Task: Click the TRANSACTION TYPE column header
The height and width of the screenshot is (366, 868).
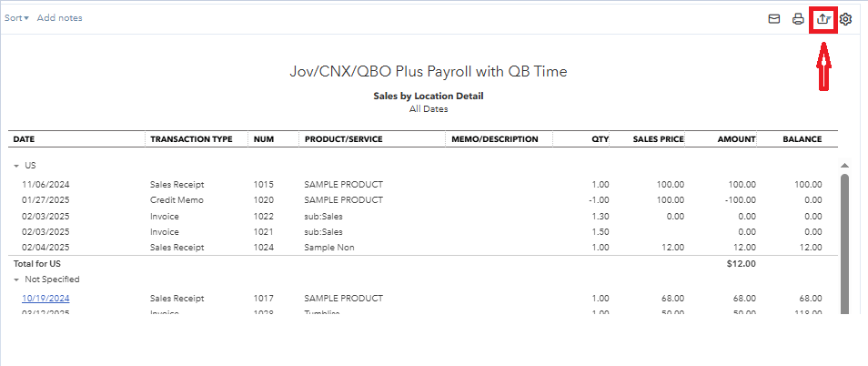Action: coord(192,139)
